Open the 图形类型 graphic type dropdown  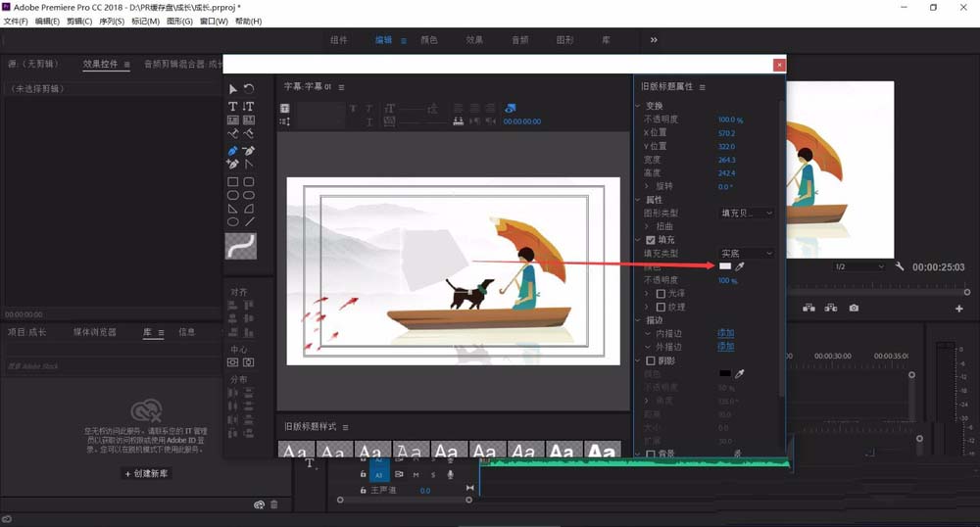747,213
